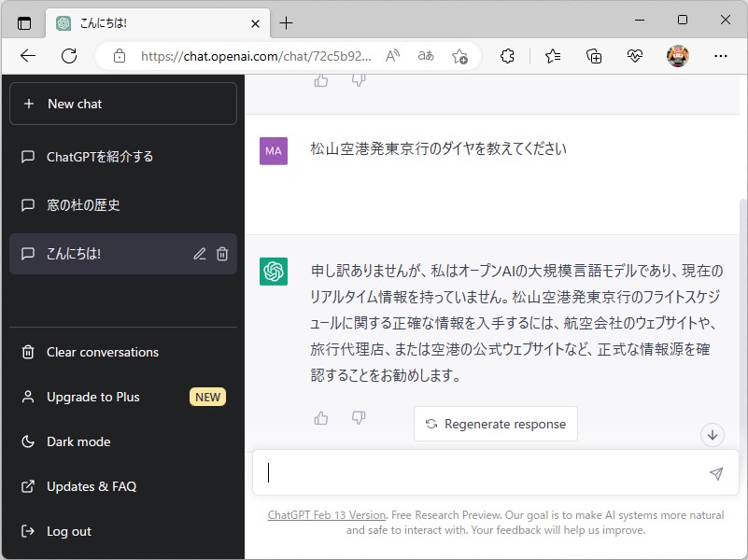Screen dimensions: 748x560
Task: Send the message with the paper plane icon
Action: [x=716, y=474]
